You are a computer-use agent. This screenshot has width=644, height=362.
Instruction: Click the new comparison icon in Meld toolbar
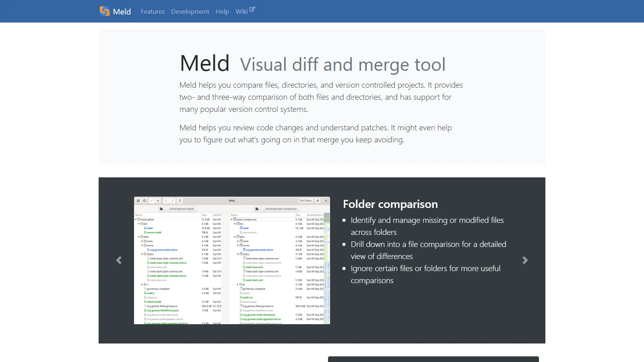[138, 201]
